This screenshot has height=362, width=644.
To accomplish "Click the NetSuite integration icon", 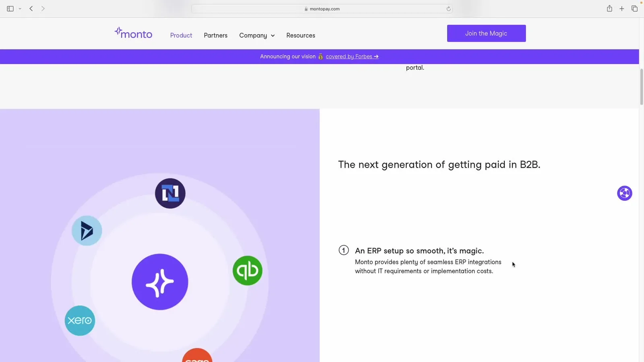I will (x=170, y=193).
